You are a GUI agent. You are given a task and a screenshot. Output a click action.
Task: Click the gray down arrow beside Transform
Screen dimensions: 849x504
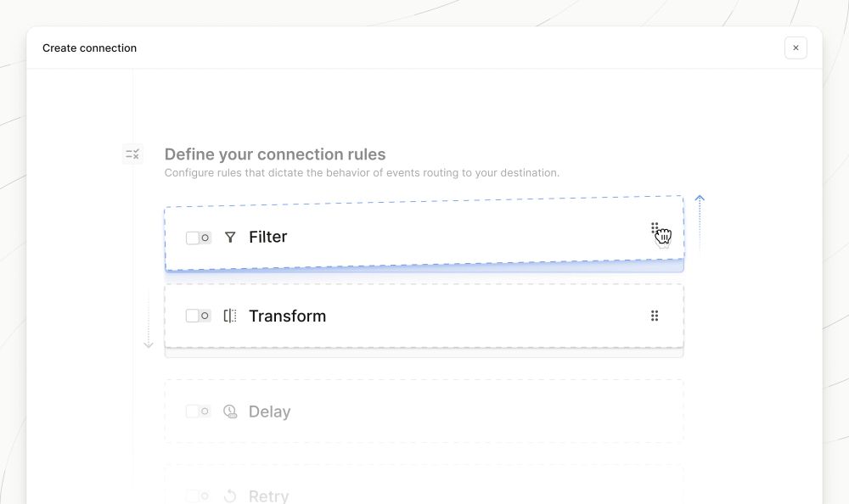[149, 319]
